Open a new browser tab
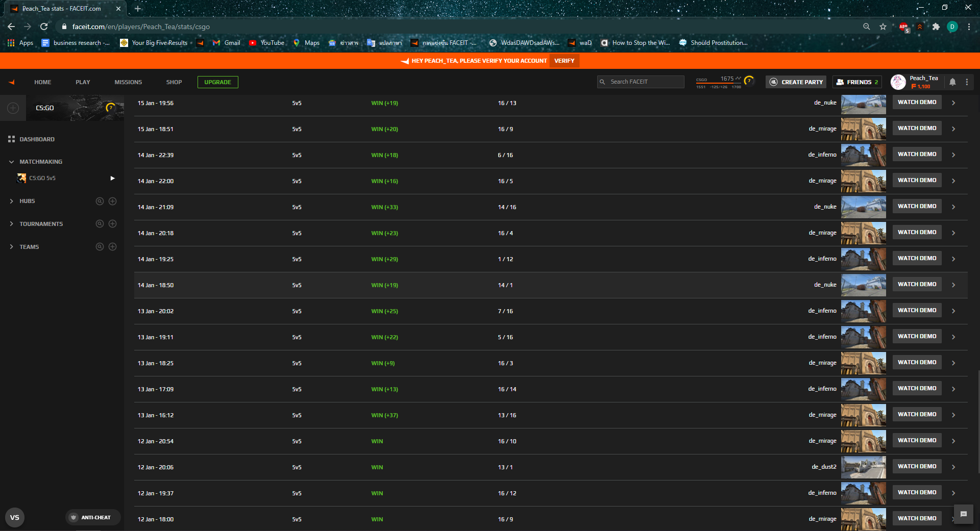This screenshot has height=531, width=980. (x=138, y=9)
